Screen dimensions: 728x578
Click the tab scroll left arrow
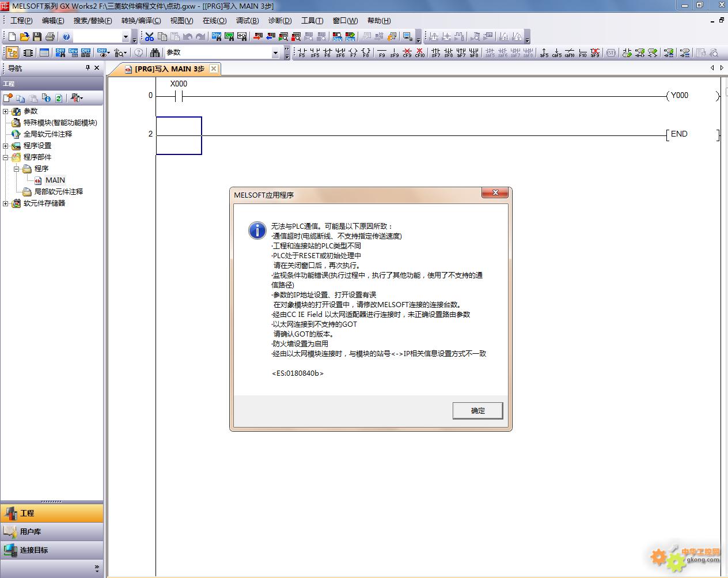coord(712,68)
